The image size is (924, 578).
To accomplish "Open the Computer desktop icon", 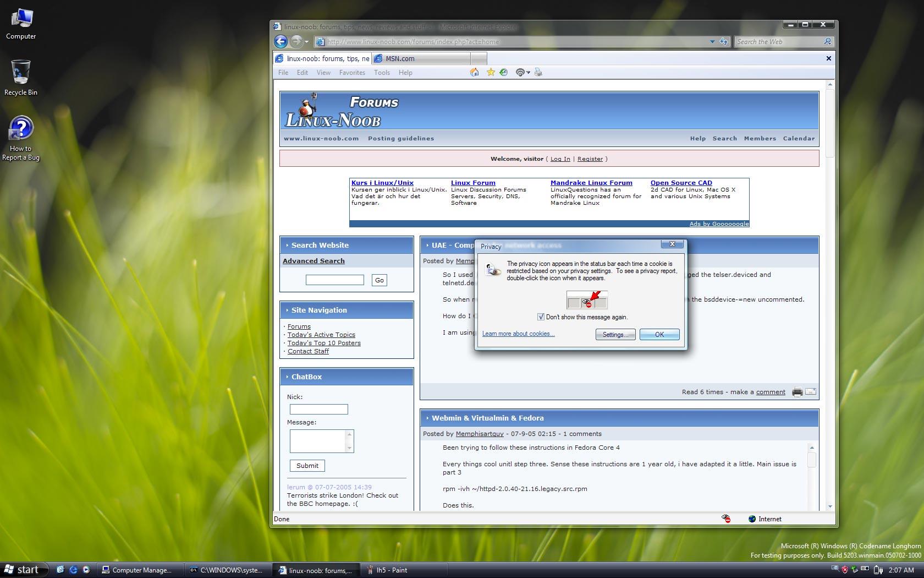I will 21,24.
